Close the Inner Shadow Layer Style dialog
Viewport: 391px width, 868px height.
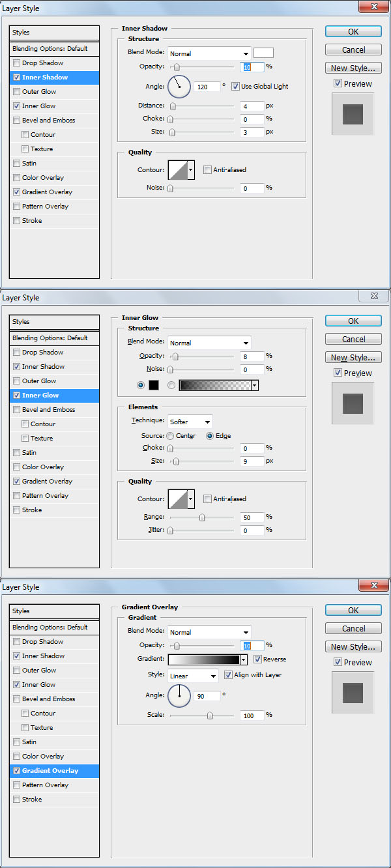[373, 7]
